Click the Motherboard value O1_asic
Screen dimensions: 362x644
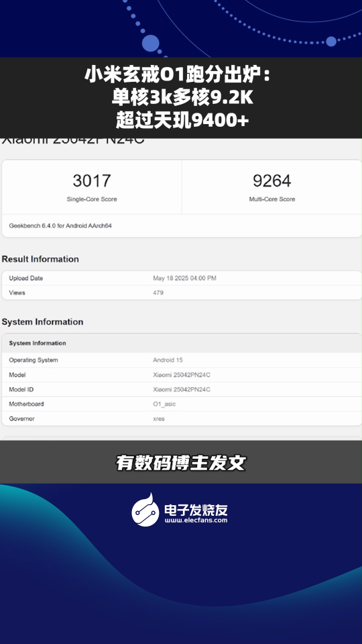coord(164,404)
